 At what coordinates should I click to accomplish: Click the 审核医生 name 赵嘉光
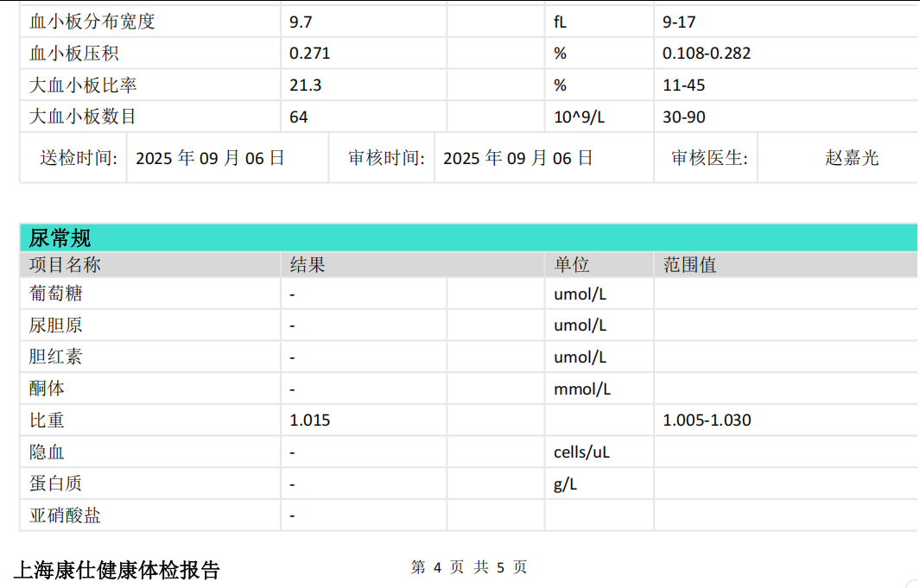tap(852, 158)
